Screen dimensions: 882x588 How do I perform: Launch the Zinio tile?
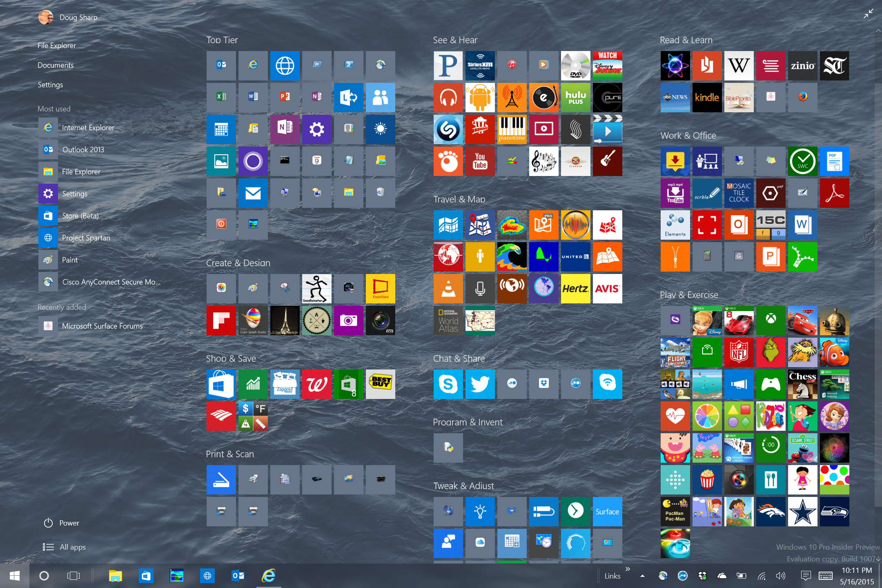coord(802,66)
